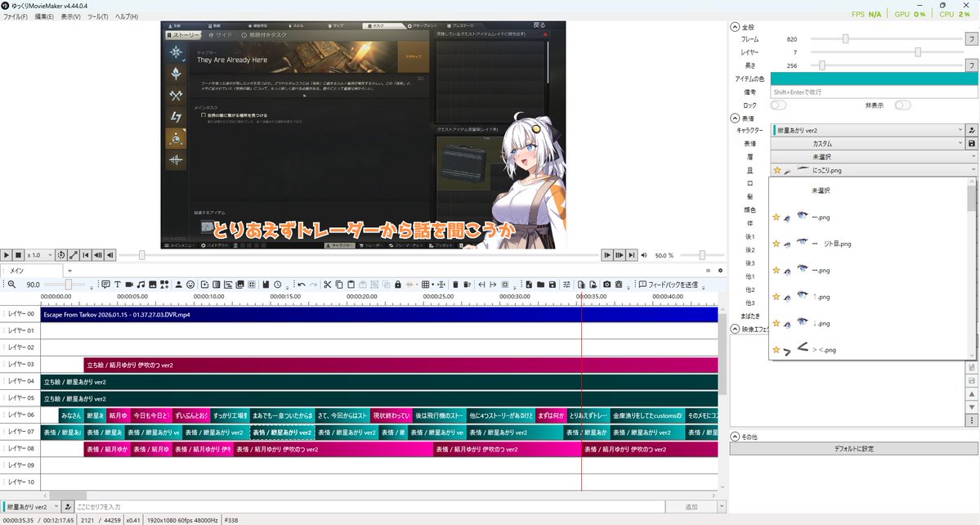Image resolution: width=980 pixels, height=525 pixels.
Task: Add an image item with the picture icon
Action: (153, 285)
